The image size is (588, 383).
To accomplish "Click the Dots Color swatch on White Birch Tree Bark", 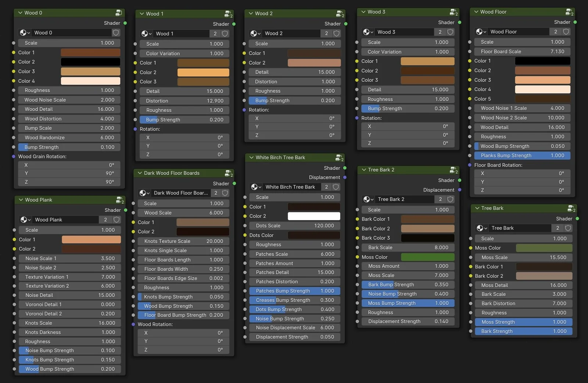I will (314, 235).
